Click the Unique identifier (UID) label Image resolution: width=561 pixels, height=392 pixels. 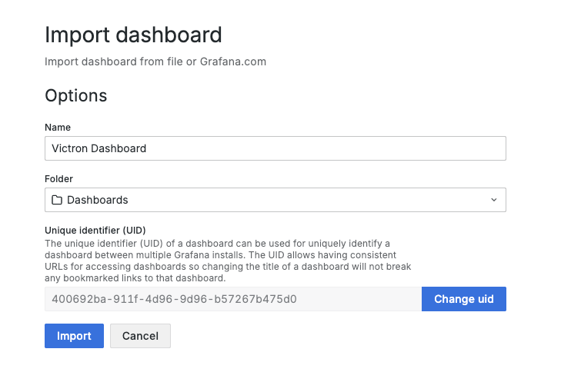pos(95,230)
